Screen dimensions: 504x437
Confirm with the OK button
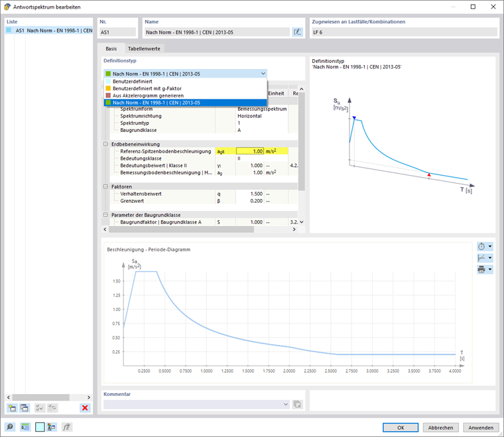401,428
